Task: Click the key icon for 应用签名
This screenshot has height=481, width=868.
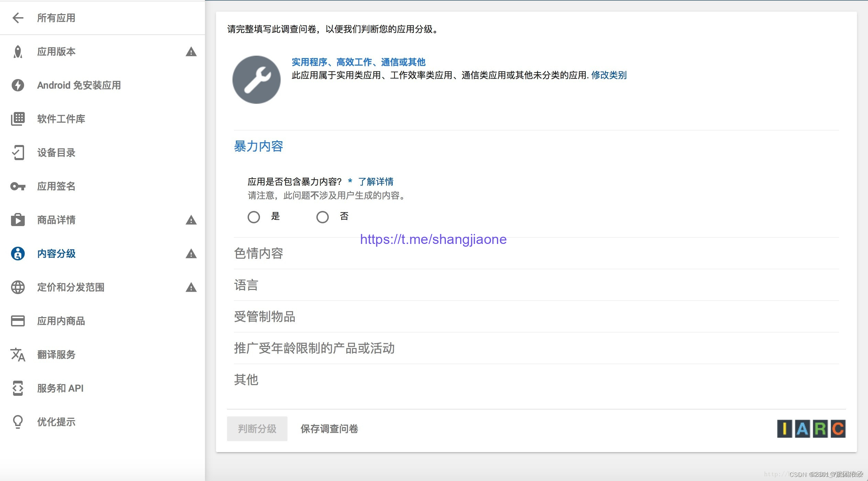Action: (x=18, y=186)
